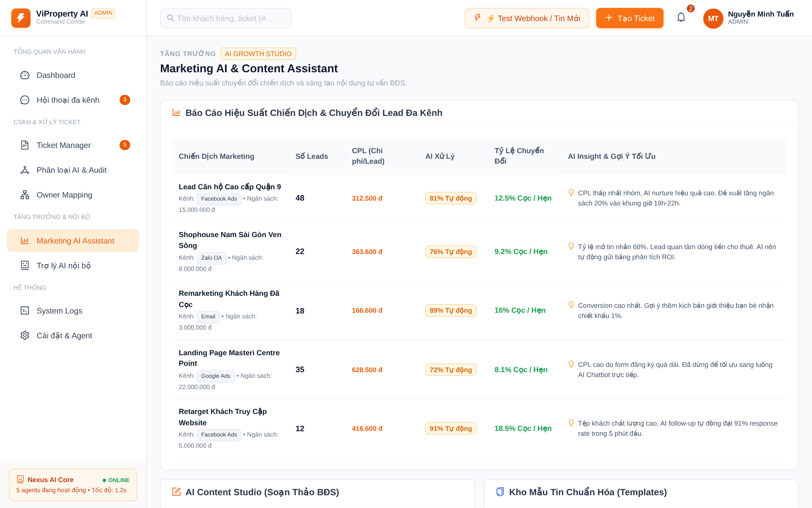Open the notifications bell

coord(681,17)
